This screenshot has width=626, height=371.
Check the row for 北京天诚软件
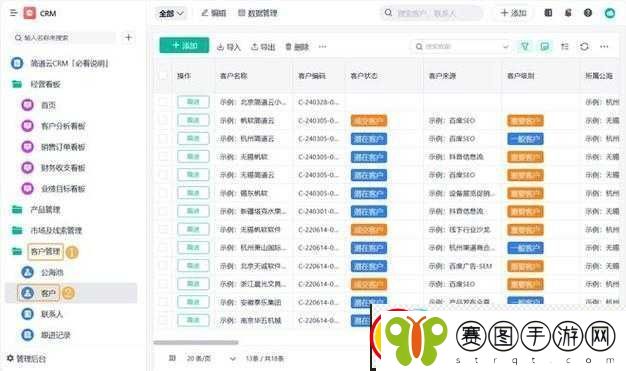163,266
